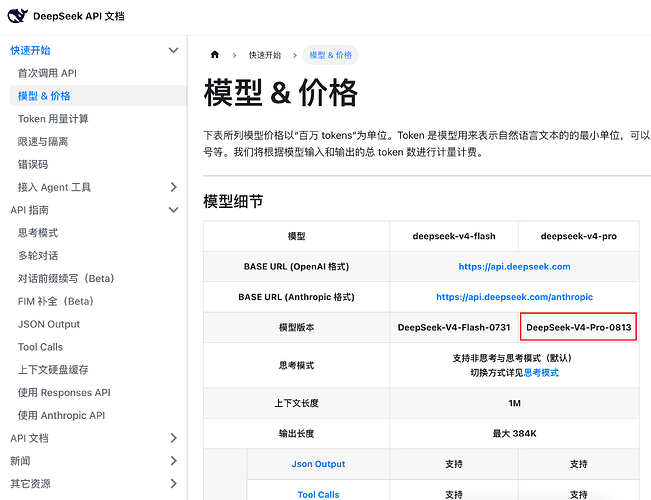Open 首次调用 API page

[x=47, y=73]
